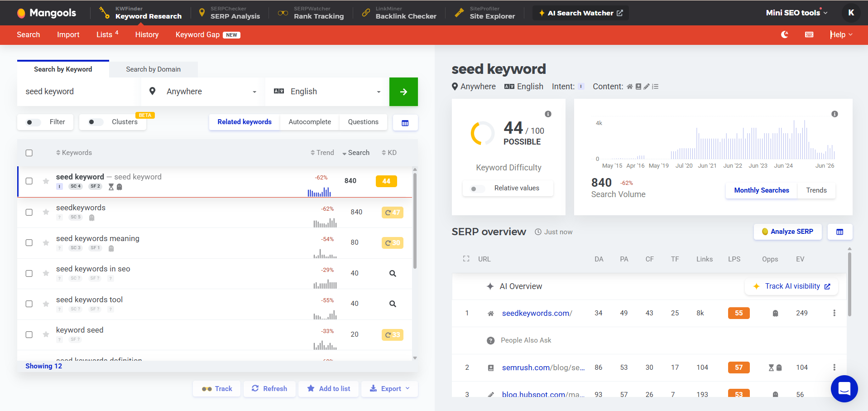This screenshot has height=411, width=868.
Task: Refresh KD 47 badge for seedkeywords
Action: [393, 212]
